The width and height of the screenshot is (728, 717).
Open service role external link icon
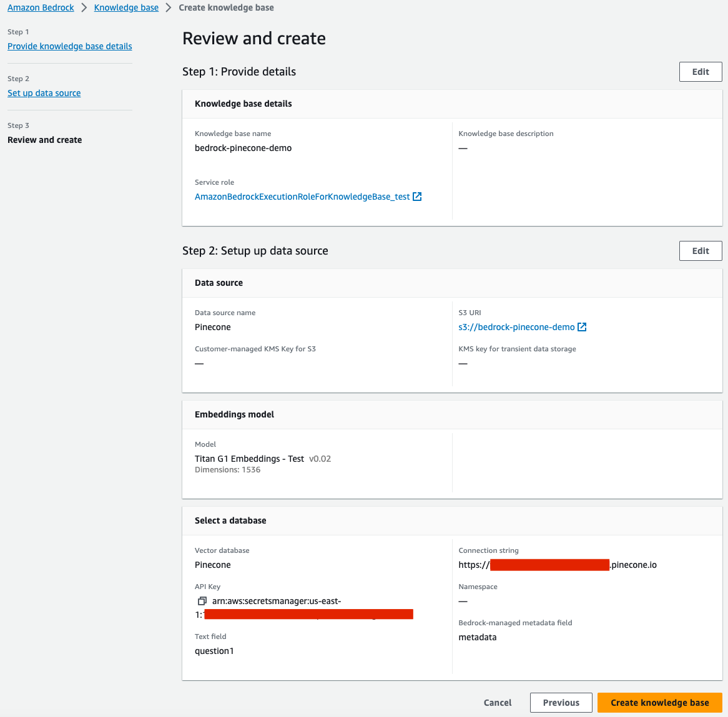click(x=417, y=197)
